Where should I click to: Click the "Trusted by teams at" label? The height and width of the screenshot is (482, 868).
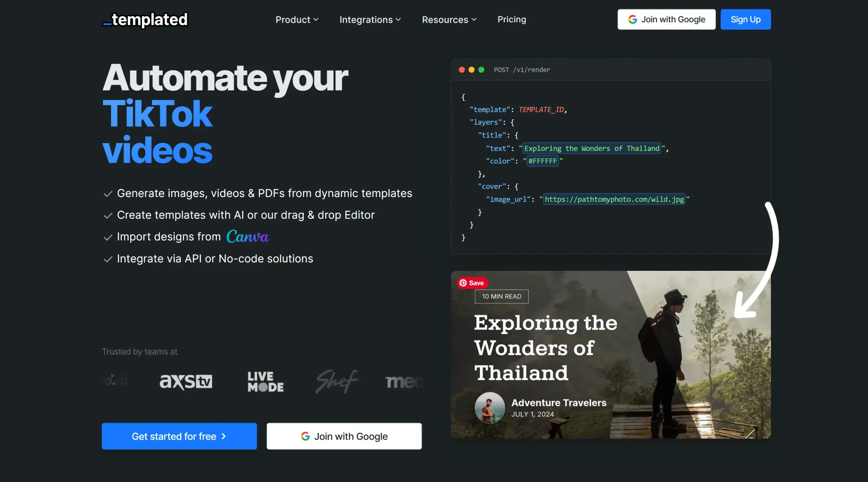coord(140,352)
